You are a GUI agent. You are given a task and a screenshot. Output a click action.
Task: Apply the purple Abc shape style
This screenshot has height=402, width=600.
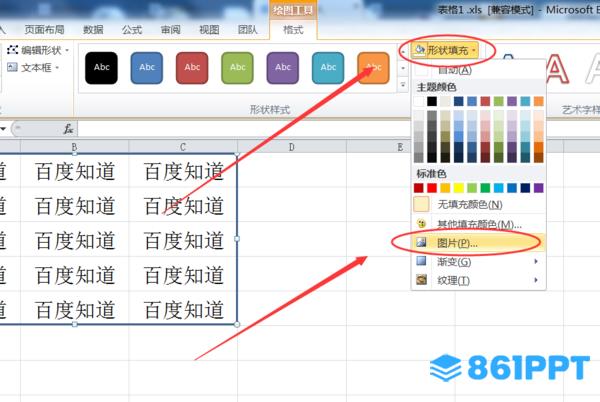283,68
